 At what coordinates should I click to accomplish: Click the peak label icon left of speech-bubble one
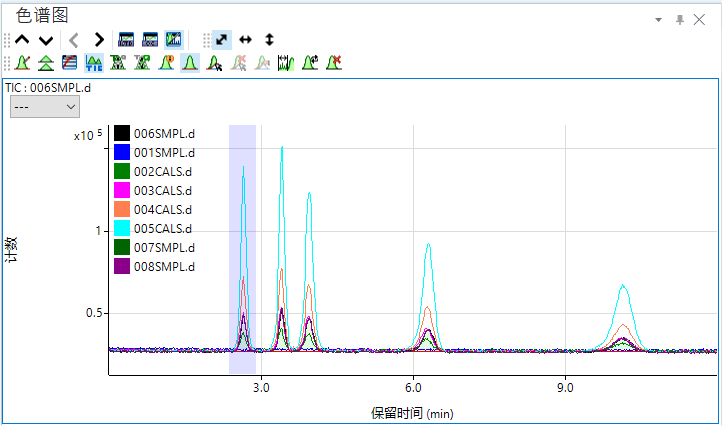tap(118, 63)
